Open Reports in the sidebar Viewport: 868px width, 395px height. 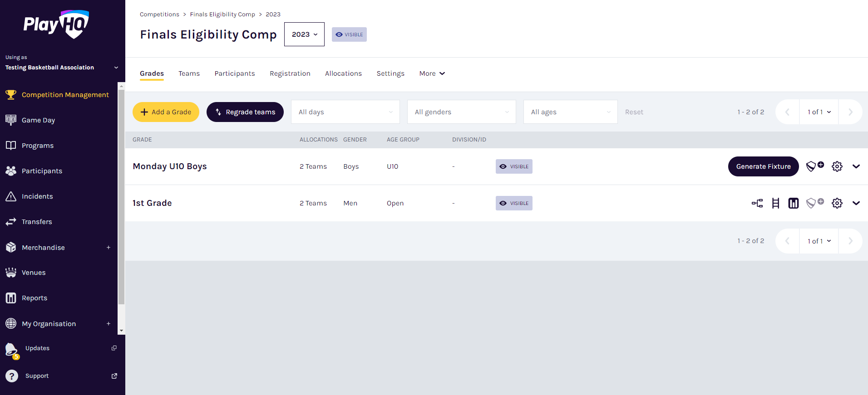tap(35, 298)
